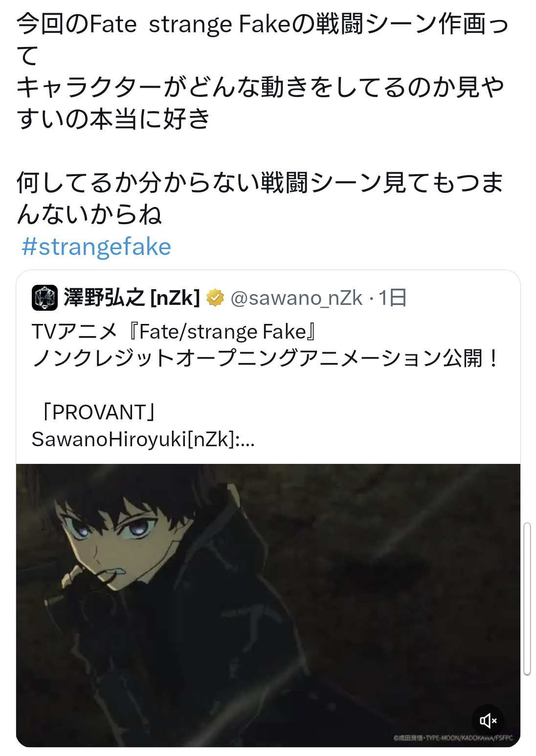Click the 1日 timestamp on the quoted post
Viewport: 536px width, 756px height.
tap(393, 298)
